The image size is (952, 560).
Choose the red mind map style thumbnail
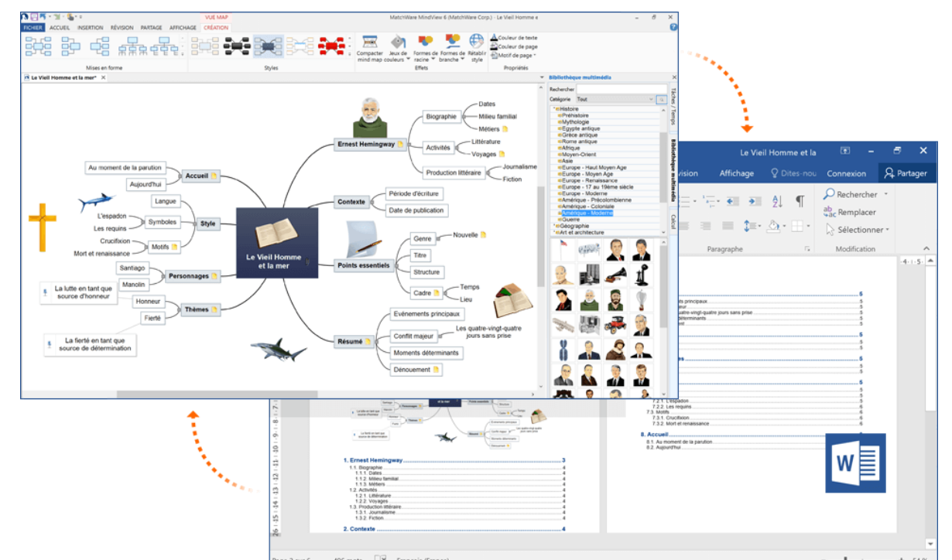[331, 46]
